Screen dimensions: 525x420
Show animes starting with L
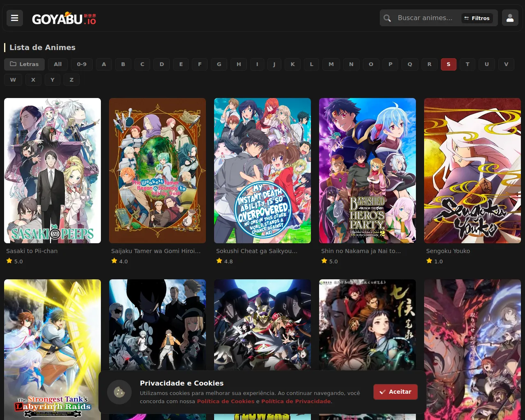[312, 64]
